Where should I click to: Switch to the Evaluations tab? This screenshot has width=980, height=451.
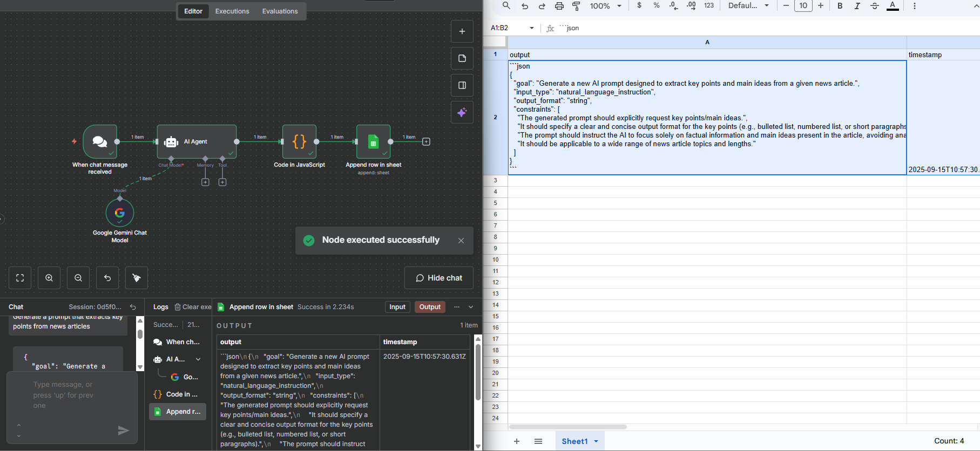[x=280, y=11]
